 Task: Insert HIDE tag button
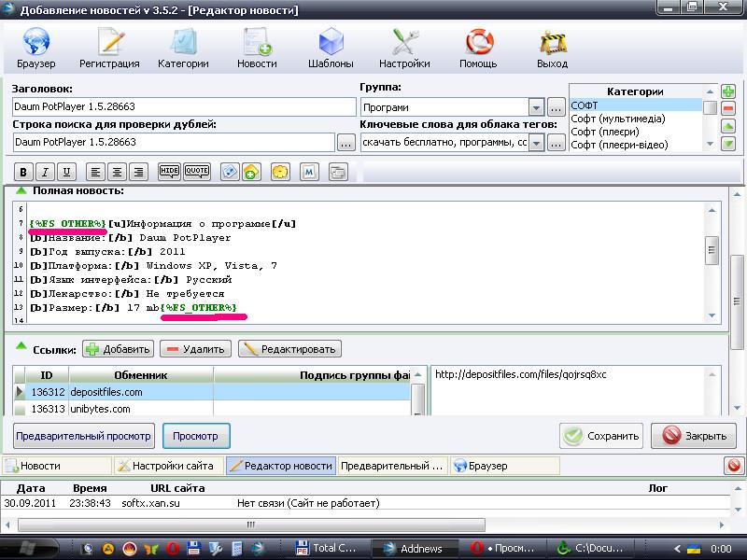169,172
